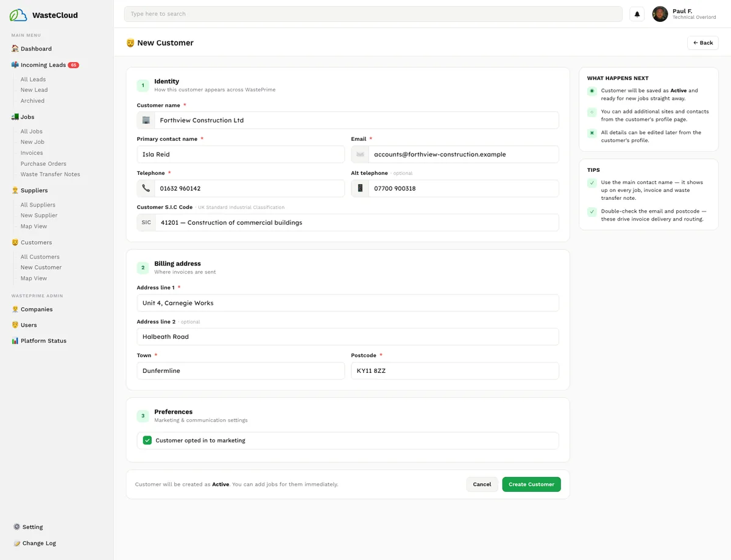The height and width of the screenshot is (560, 731).
Task: Open Change Log
Action: (x=39, y=544)
